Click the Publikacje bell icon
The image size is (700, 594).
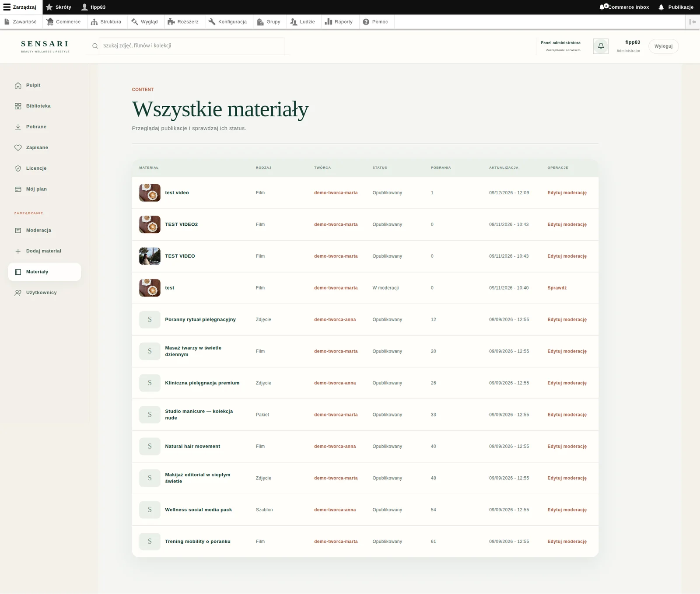661,7
